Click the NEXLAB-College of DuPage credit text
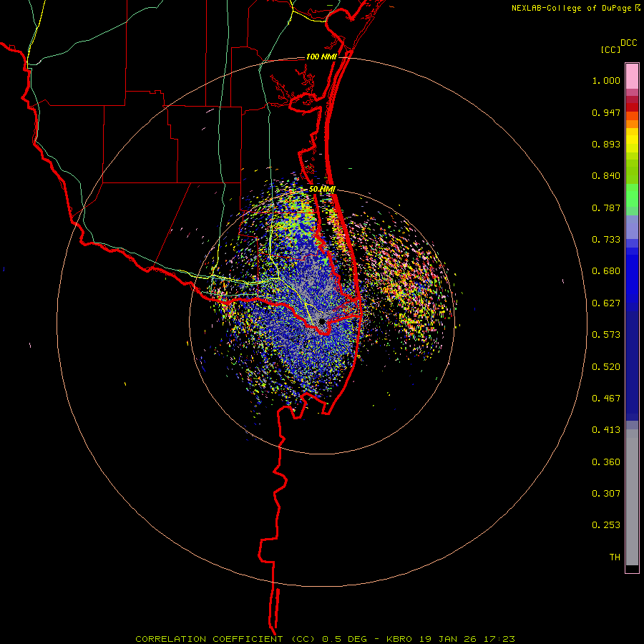Screen dimensions: 644x644 tap(571, 8)
